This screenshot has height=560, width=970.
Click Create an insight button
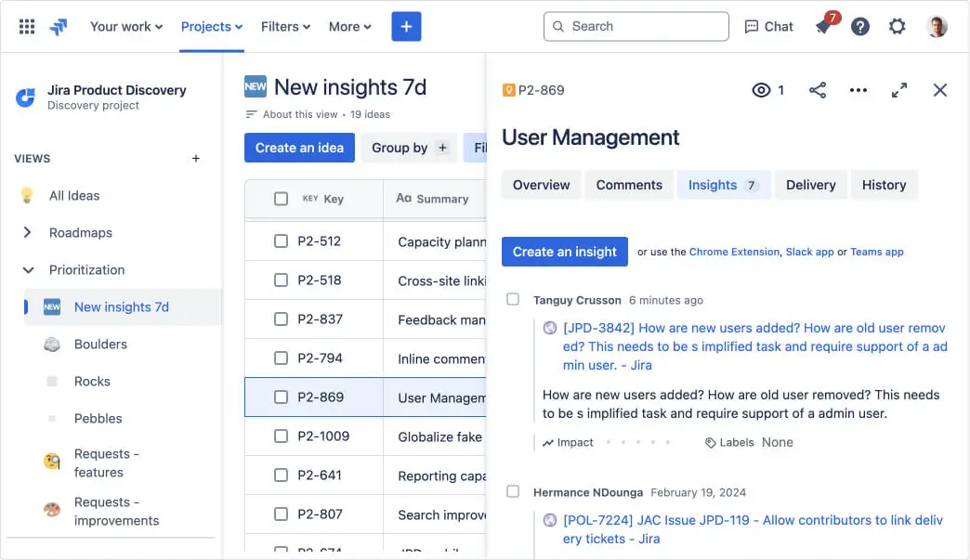click(x=564, y=252)
